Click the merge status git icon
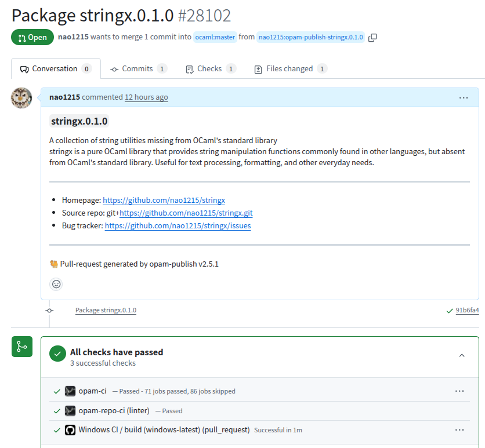The width and height of the screenshot is (485, 448). tap(21, 347)
